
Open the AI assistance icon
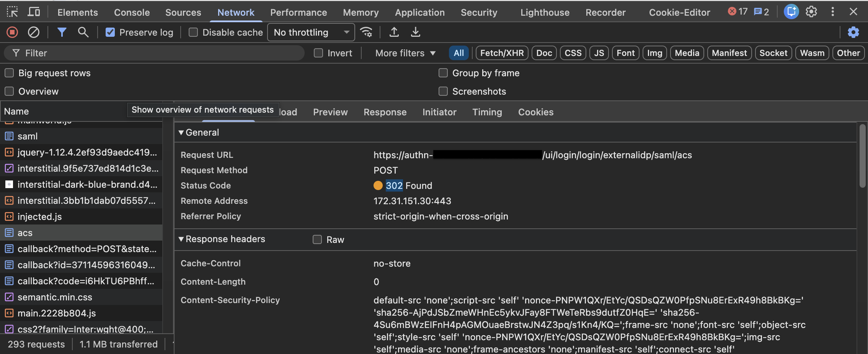click(791, 12)
